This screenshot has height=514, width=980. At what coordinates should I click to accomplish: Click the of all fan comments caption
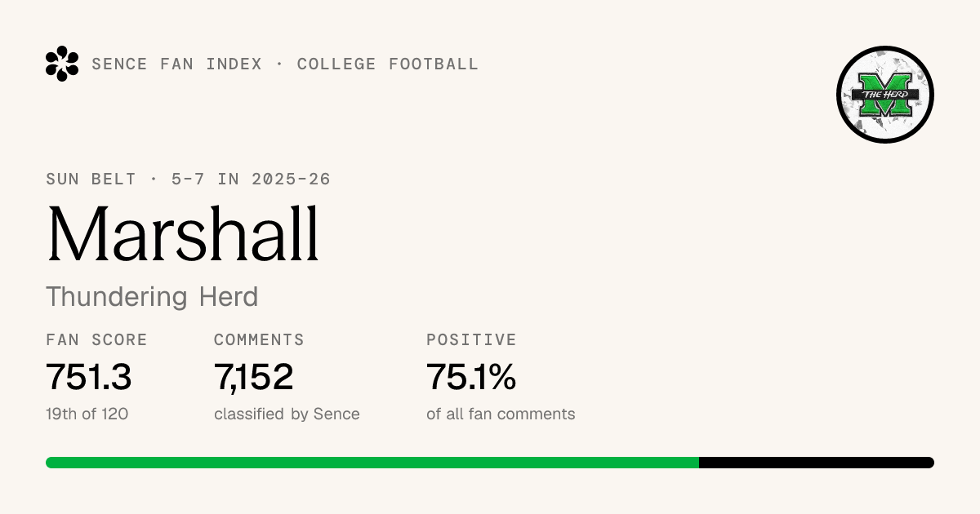[501, 414]
